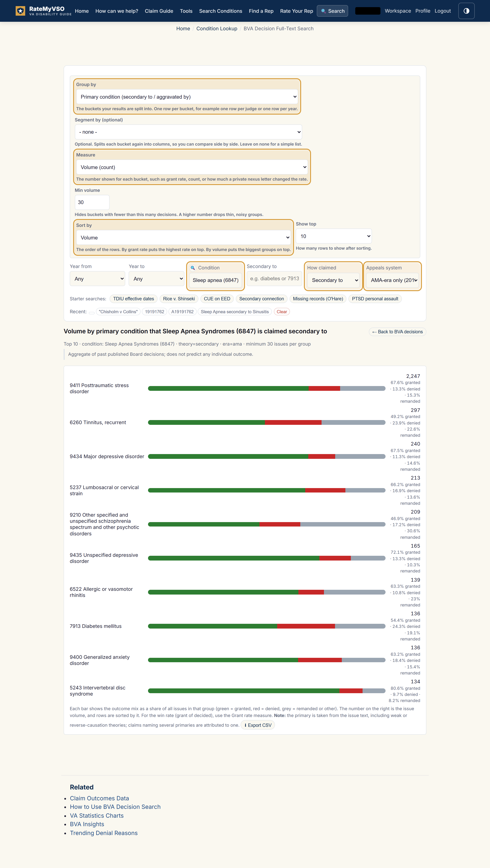Open the Workspace link
The width and height of the screenshot is (490, 868).
point(398,11)
